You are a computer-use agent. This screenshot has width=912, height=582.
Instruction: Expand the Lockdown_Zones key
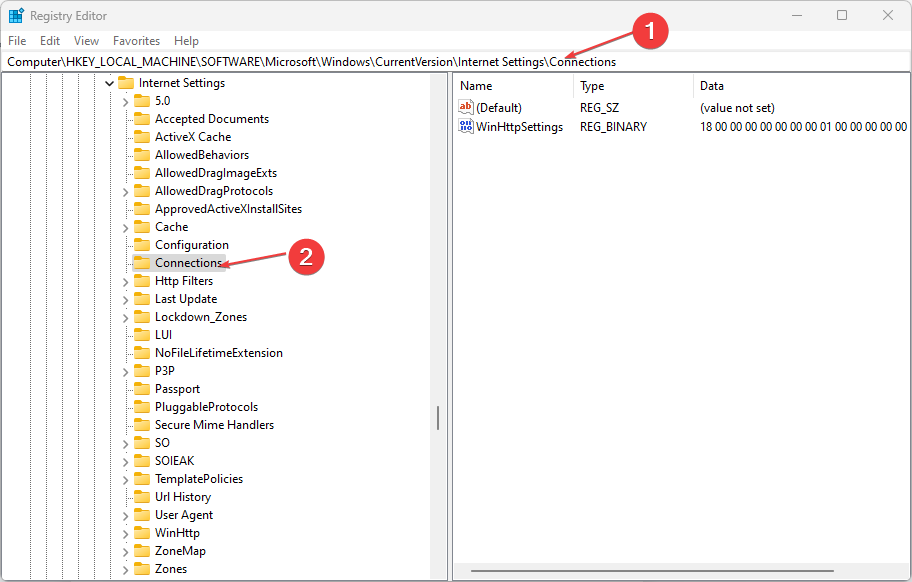pos(126,318)
